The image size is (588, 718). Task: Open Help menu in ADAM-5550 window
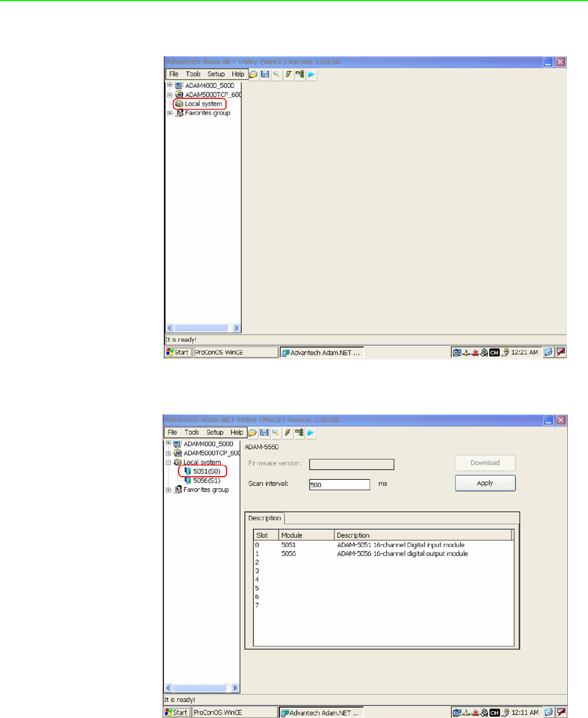coord(237,432)
